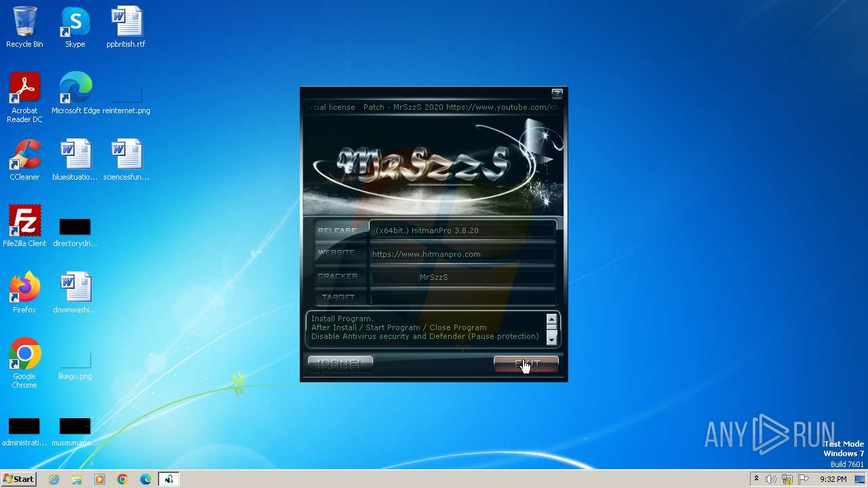Click the !DONE! button in the patcher
This screenshot has height=488, width=868.
[x=340, y=364]
